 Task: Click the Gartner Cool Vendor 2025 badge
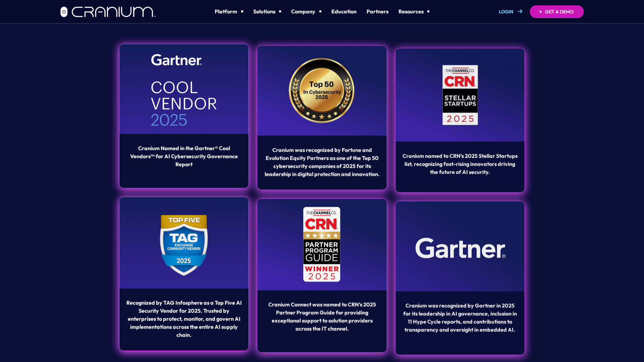[184, 90]
